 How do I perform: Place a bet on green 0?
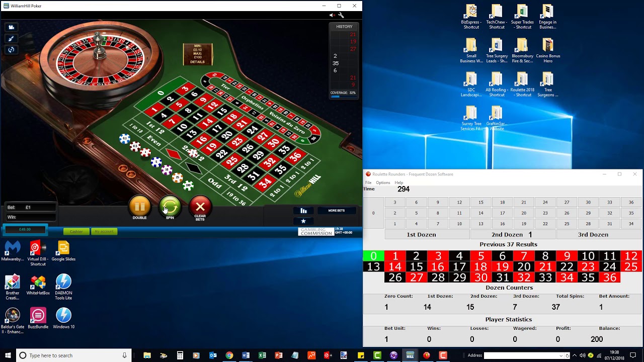tap(160, 93)
